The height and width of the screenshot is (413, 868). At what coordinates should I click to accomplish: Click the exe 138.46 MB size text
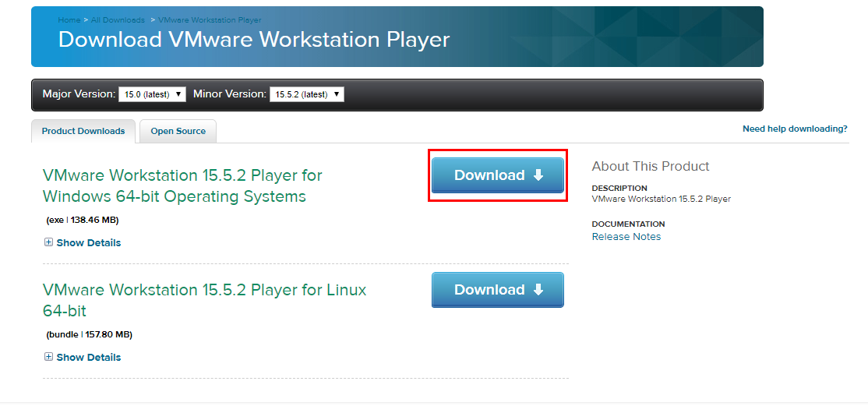tap(83, 220)
